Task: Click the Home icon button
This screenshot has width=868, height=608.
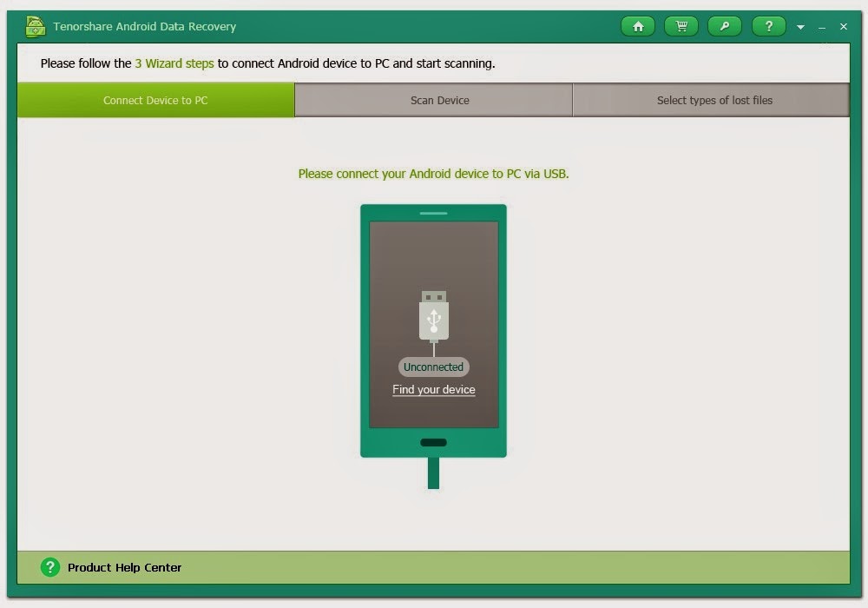Action: 638,26
